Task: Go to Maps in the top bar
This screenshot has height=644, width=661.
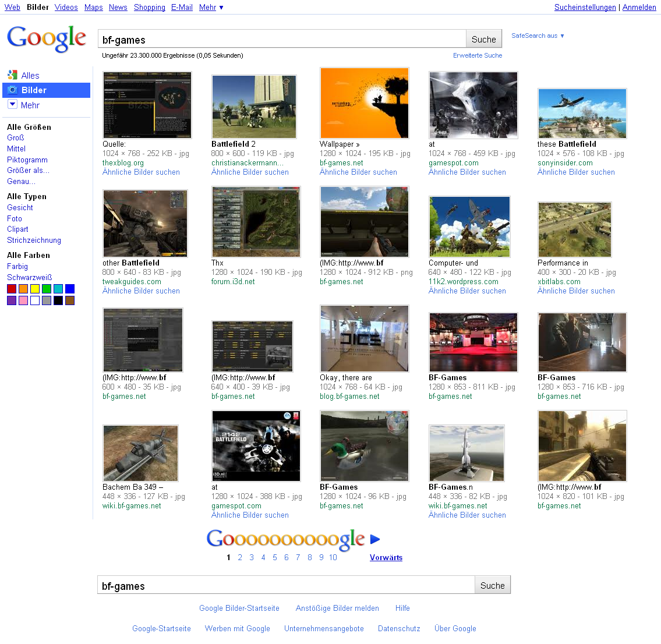Action: (94, 7)
